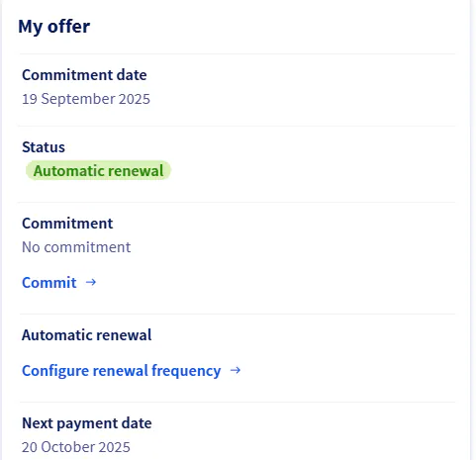Click the 19 September 2025 date value

86,99
